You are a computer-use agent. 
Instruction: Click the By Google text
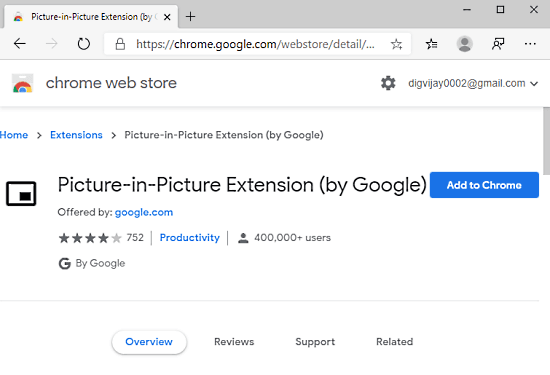(100, 263)
